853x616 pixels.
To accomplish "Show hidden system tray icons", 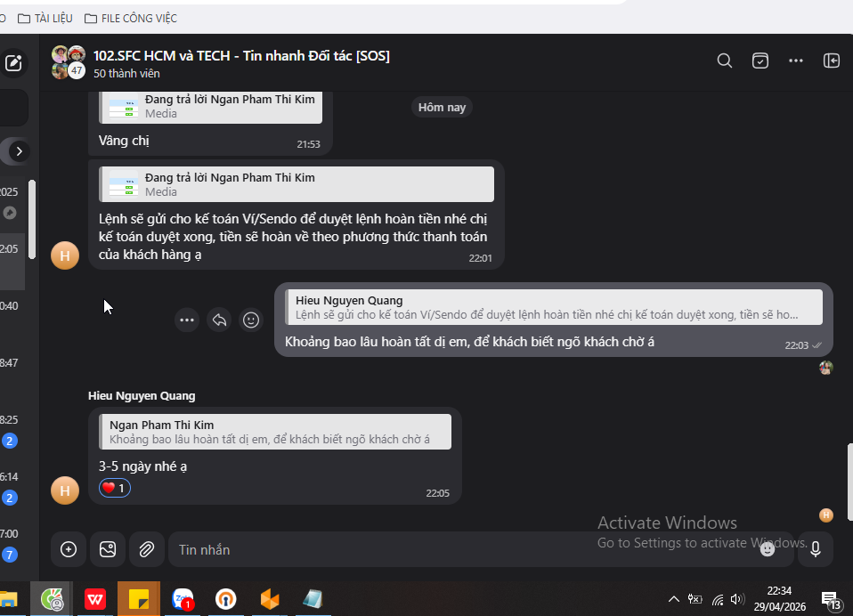I will [673, 599].
